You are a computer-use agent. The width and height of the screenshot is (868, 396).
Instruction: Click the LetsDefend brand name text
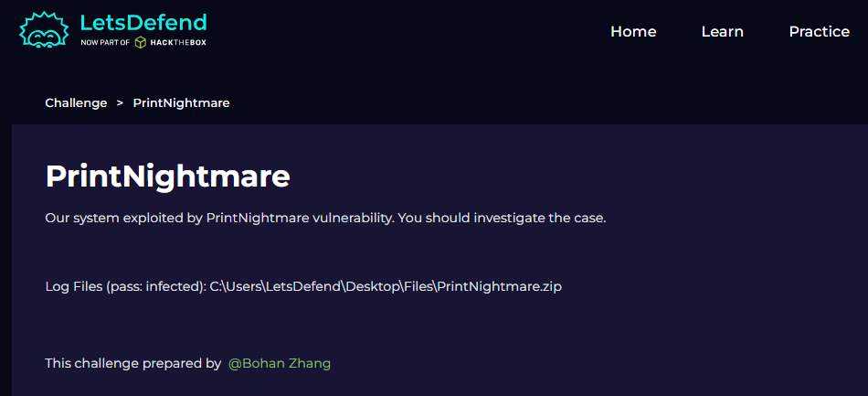point(143,22)
